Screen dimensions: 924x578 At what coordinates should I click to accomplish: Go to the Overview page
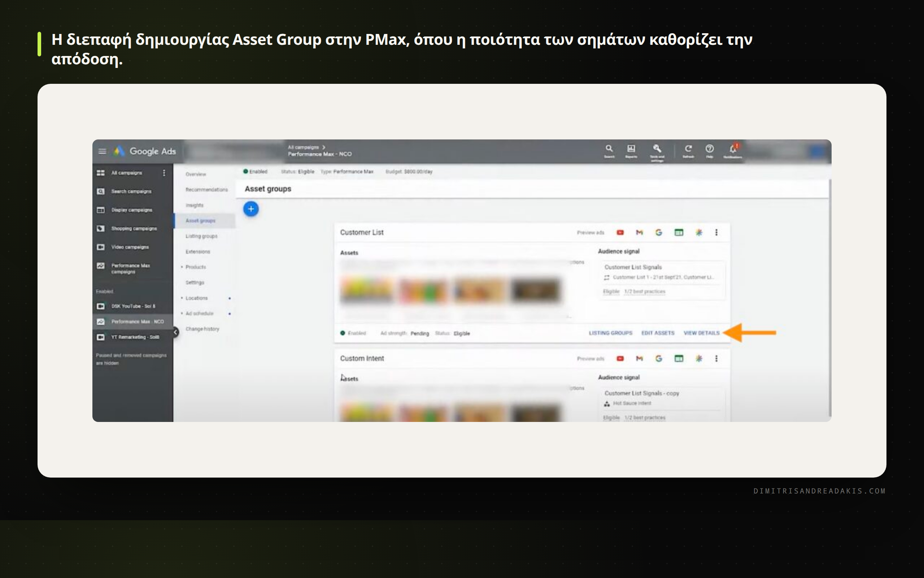pyautogui.click(x=196, y=174)
